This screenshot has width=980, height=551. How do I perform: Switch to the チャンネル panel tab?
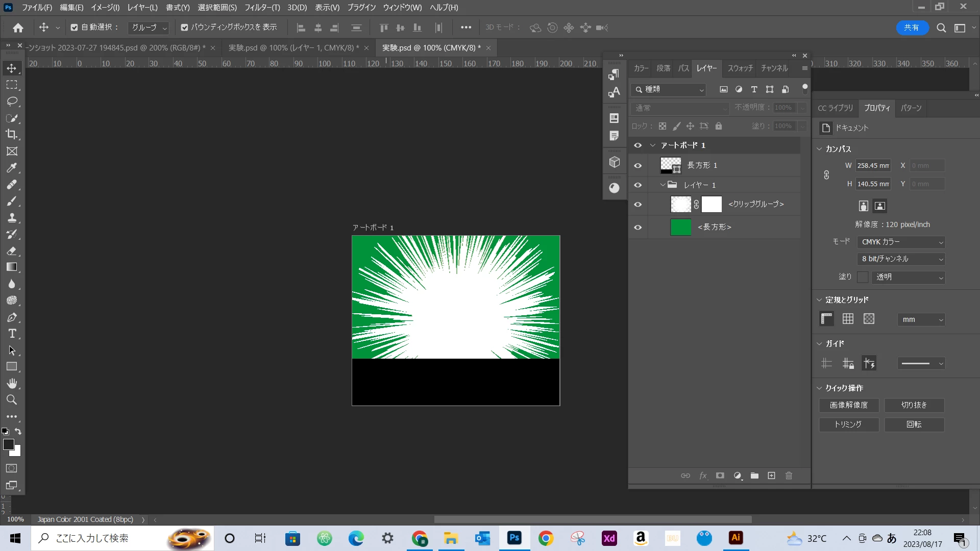(x=774, y=68)
